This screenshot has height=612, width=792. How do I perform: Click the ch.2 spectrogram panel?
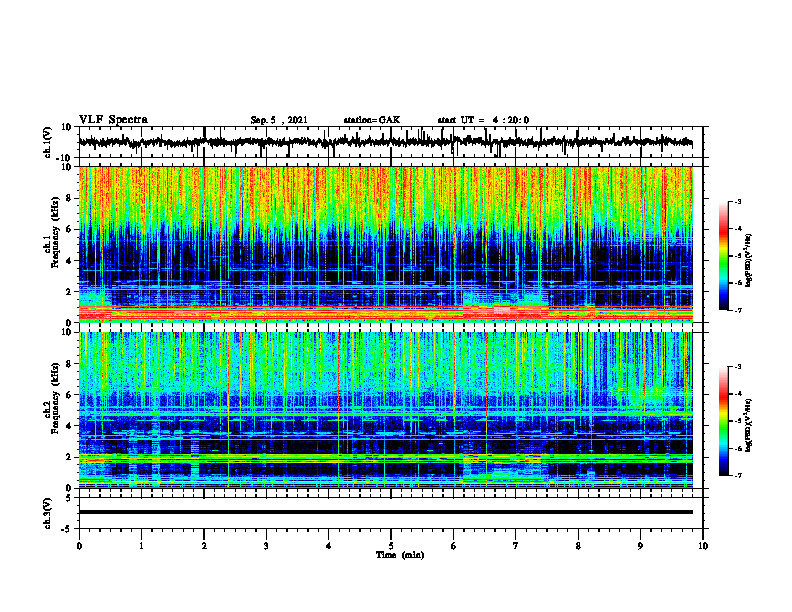[x=385, y=410]
